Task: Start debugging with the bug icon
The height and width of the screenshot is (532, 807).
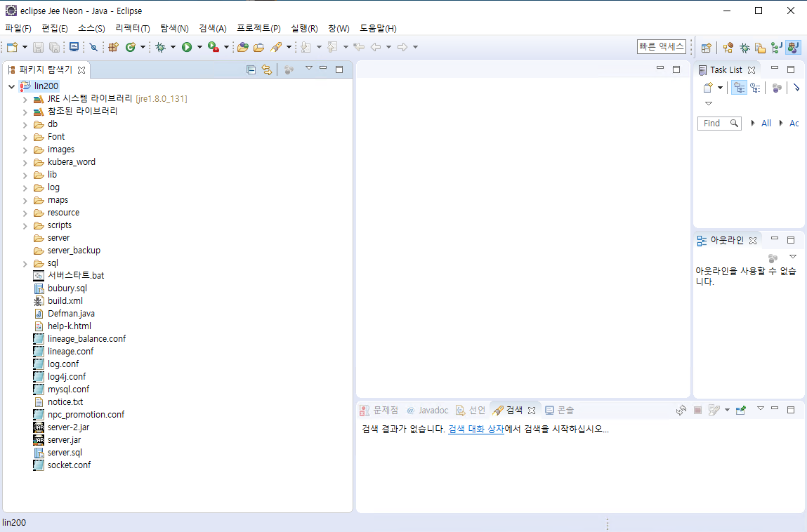Action: [161, 47]
